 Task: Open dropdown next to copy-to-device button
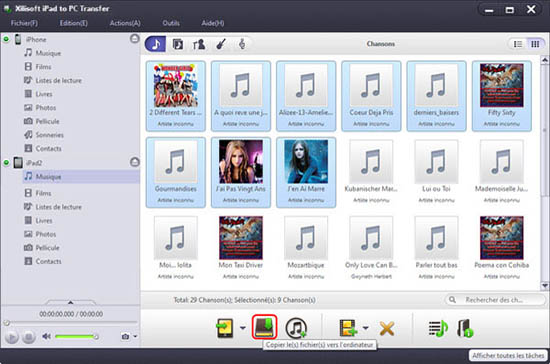pyautogui.click(x=243, y=328)
